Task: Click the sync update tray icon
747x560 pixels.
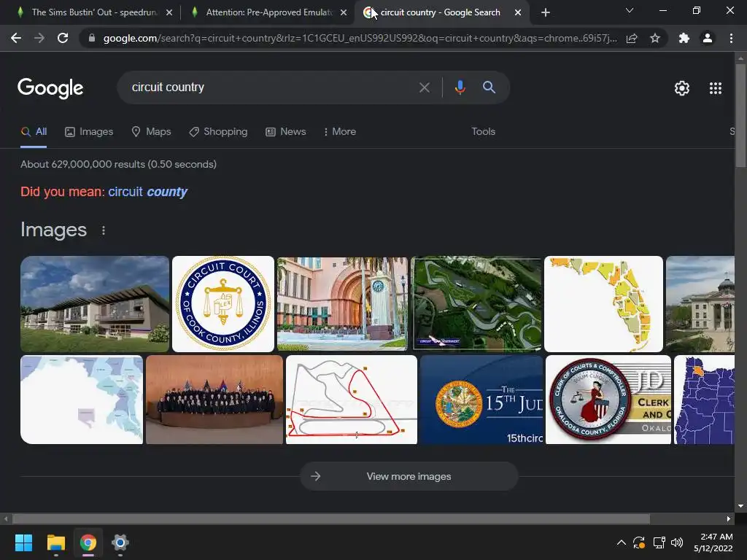Action: (x=639, y=542)
